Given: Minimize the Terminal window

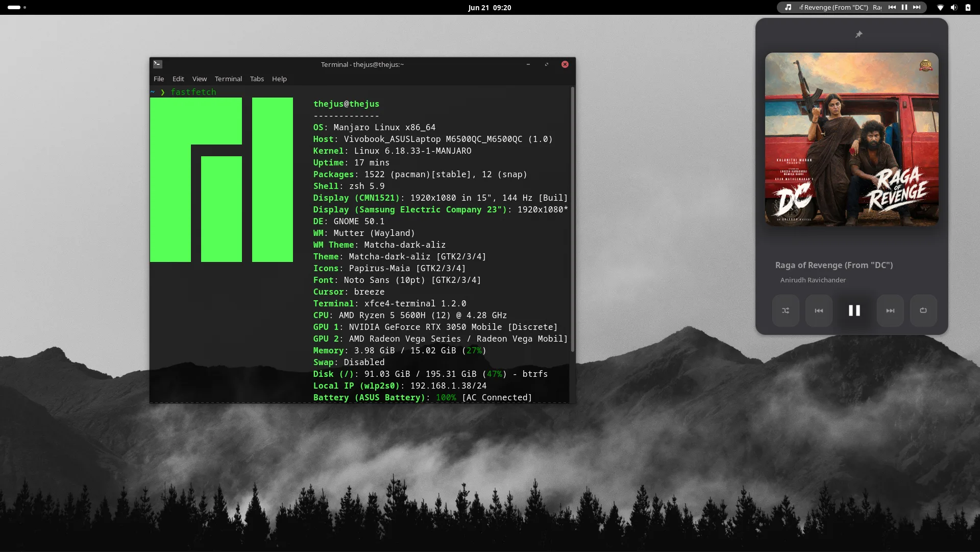Looking at the screenshot, I should tap(528, 64).
